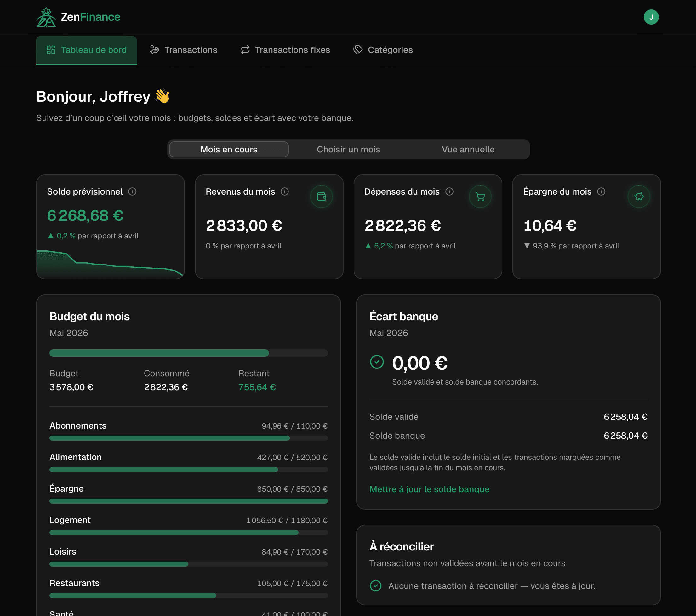Click the Logement category label
Image resolution: width=696 pixels, height=616 pixels.
pos(70,520)
